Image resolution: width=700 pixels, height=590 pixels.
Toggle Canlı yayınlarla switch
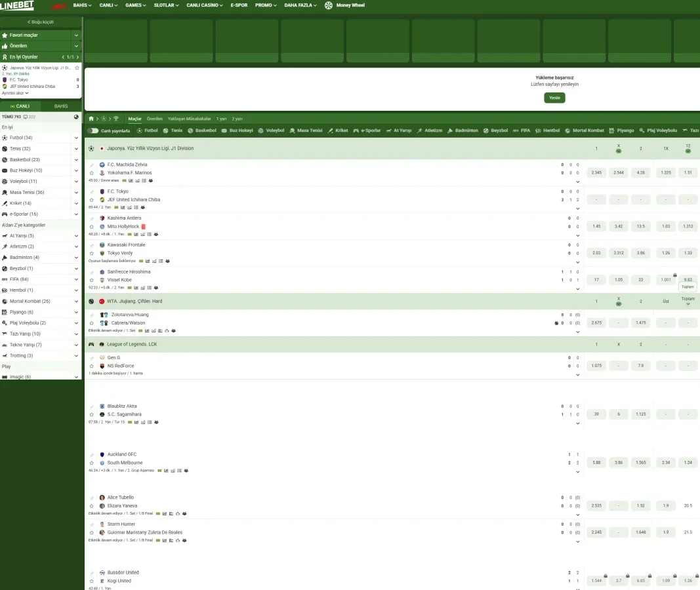point(93,130)
